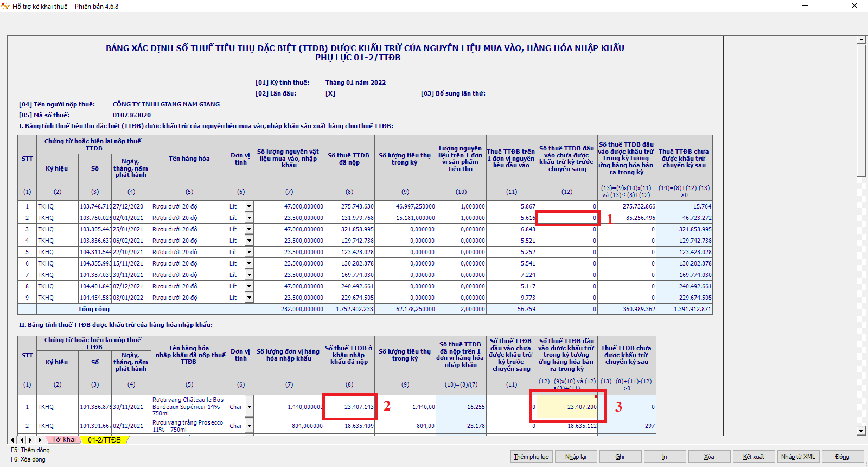Select product name cell in table I row 5
The height and width of the screenshot is (467, 868).
pos(189,252)
